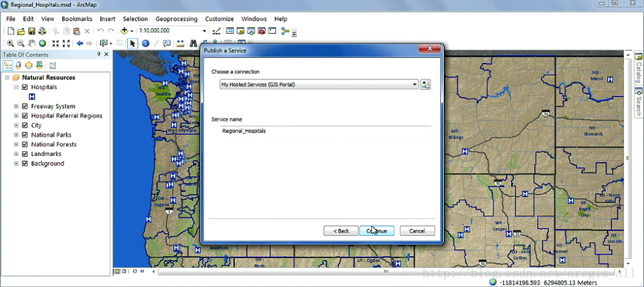Select the Add Data tool
The image size is (644, 287).
[x=125, y=31]
